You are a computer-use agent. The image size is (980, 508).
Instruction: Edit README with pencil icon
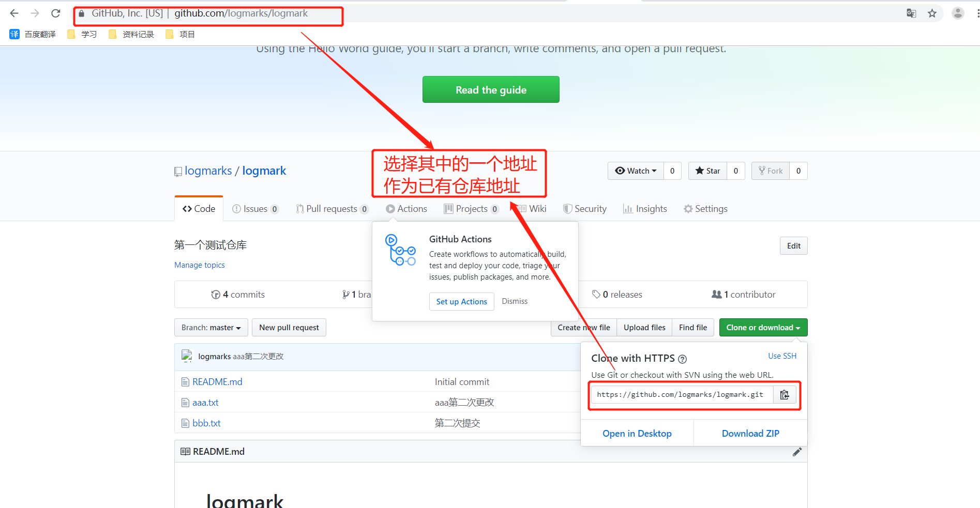[797, 452]
